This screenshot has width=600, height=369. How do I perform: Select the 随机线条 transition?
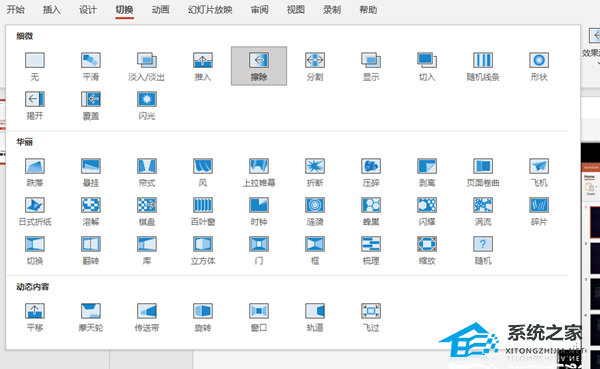tap(483, 66)
